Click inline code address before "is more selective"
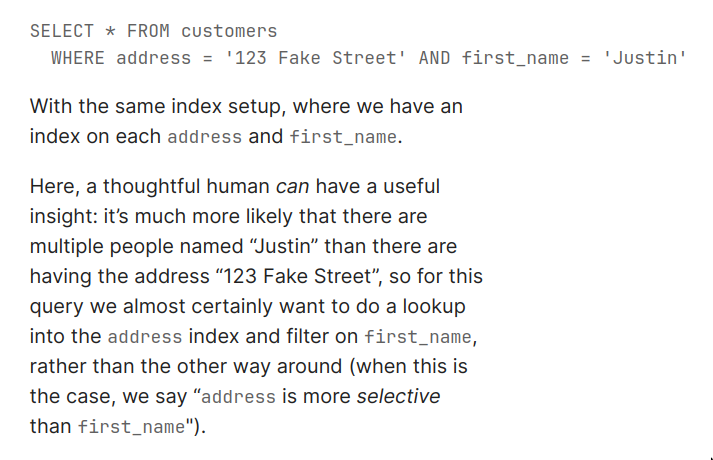713x460 pixels. coord(238,397)
